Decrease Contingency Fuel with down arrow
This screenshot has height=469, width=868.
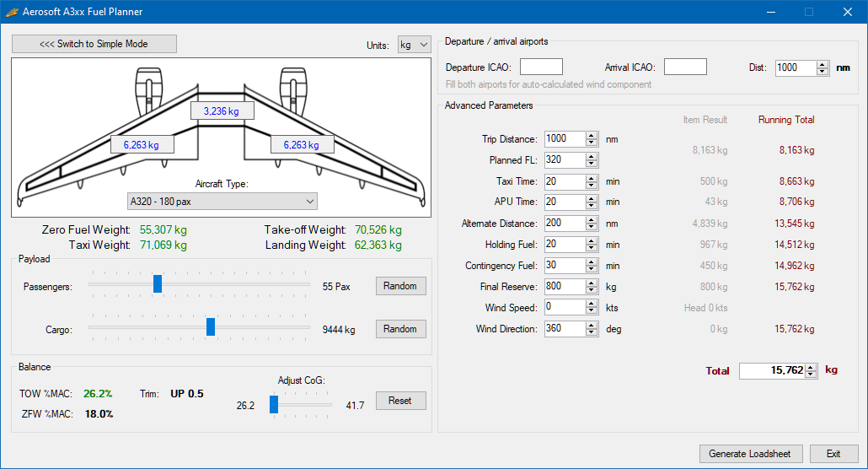(592, 269)
